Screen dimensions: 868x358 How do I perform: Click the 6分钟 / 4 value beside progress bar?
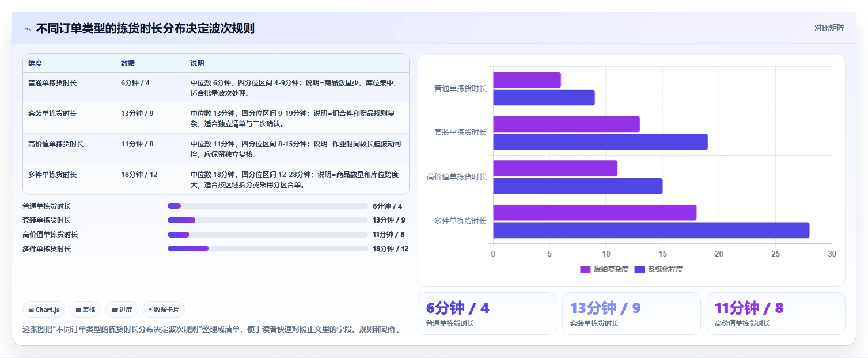[388, 206]
